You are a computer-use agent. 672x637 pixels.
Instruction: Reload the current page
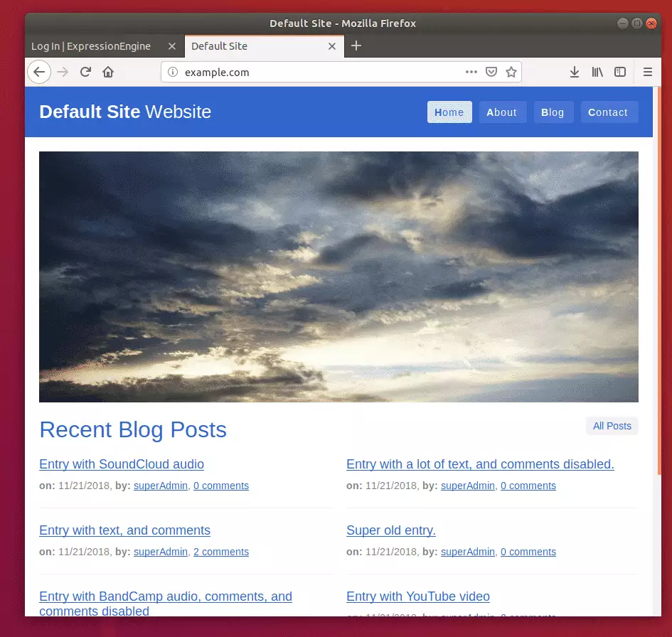[85, 72]
